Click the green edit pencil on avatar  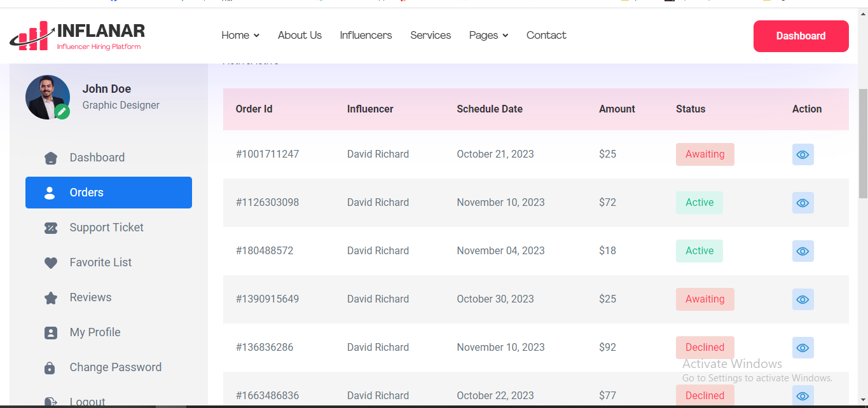coord(62,112)
